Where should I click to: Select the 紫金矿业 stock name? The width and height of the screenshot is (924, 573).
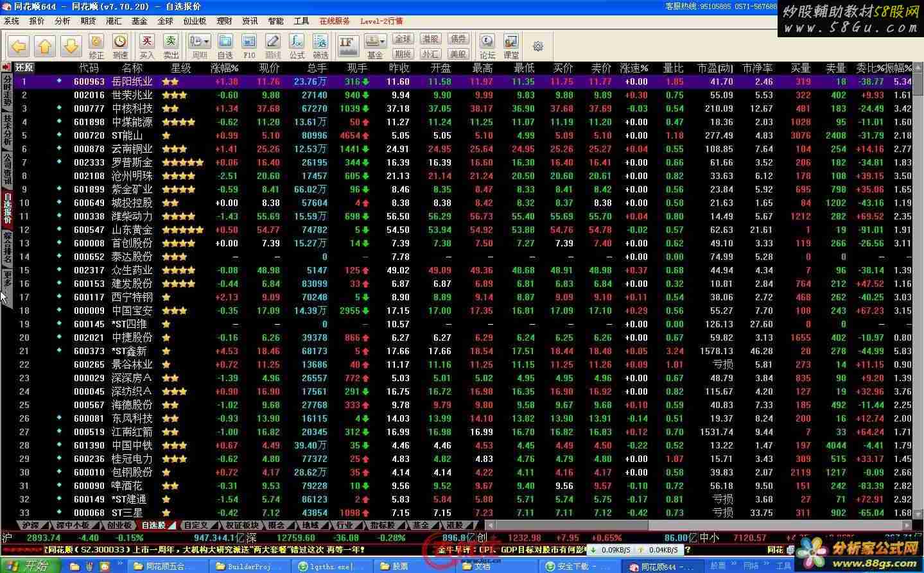(132, 189)
